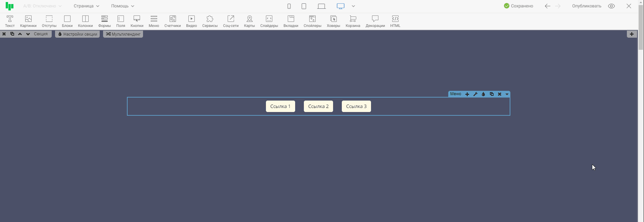Choose the Columns (Колонки) tool
The width and height of the screenshot is (644, 222).
[x=85, y=21]
